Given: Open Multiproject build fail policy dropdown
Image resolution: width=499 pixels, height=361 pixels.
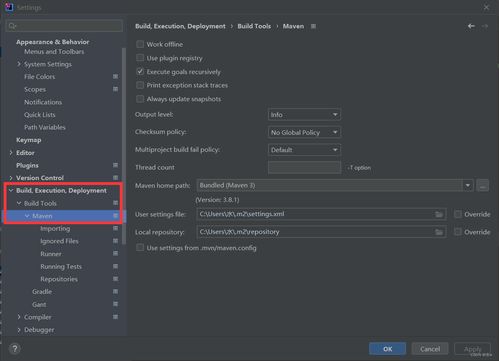Looking at the screenshot, I should (304, 150).
